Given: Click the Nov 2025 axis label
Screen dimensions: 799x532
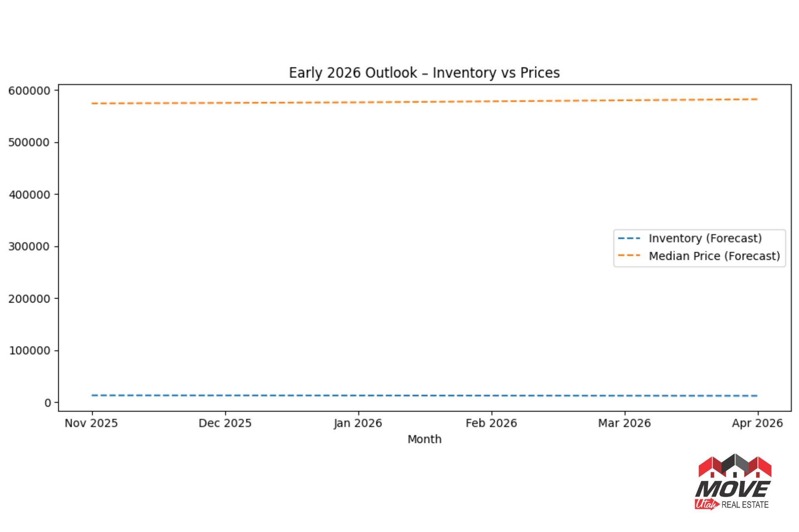Looking at the screenshot, I should pos(91,423).
